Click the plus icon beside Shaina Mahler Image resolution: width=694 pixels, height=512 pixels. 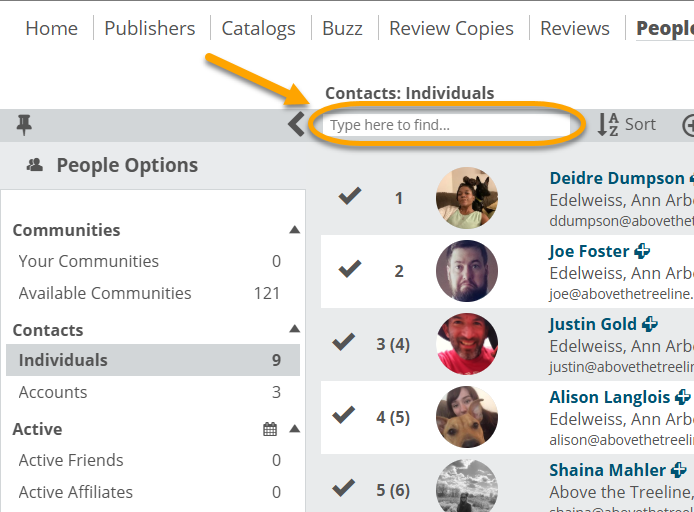[679, 470]
